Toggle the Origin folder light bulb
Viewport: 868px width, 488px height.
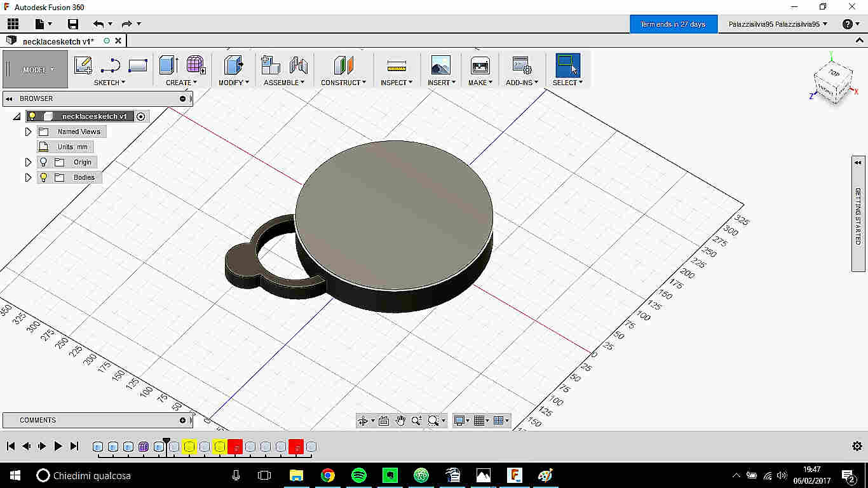point(43,162)
